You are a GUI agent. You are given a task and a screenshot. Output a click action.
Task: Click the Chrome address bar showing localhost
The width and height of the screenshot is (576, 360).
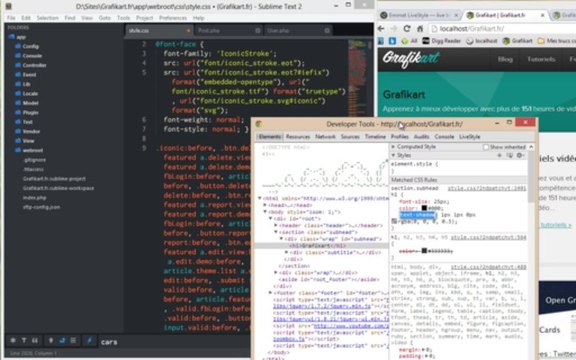(501, 29)
